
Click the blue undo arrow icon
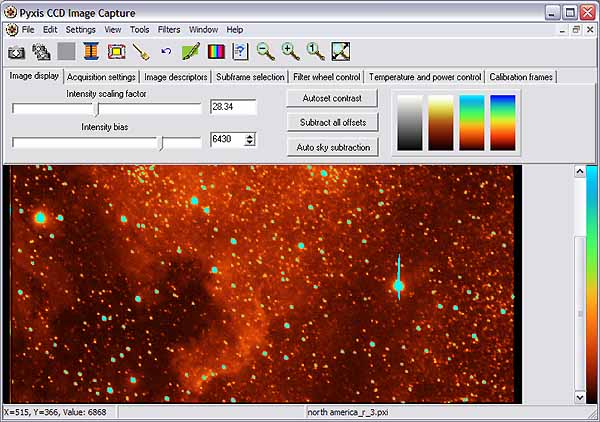click(x=166, y=51)
